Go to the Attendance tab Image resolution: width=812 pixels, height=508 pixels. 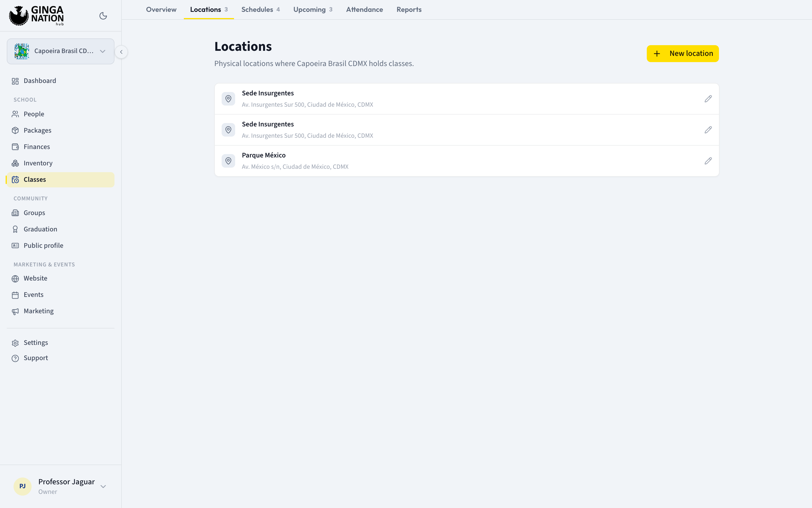[364, 9]
